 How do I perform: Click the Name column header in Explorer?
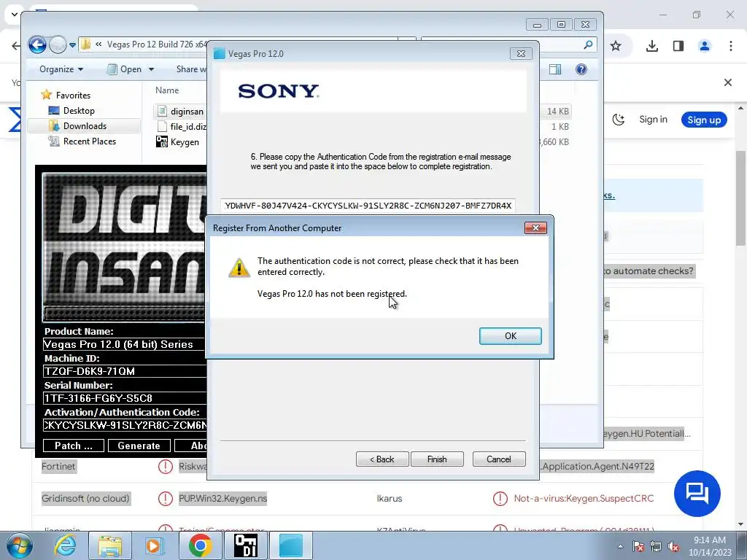pyautogui.click(x=167, y=90)
